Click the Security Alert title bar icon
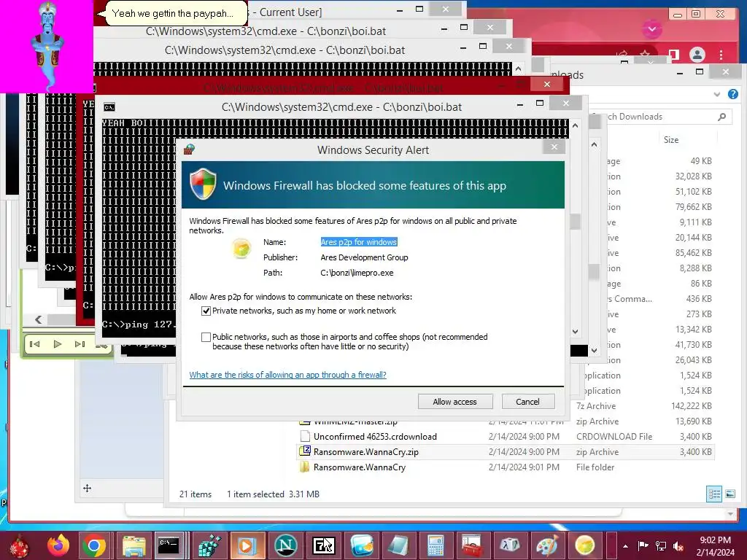747x560 pixels. coord(189,149)
